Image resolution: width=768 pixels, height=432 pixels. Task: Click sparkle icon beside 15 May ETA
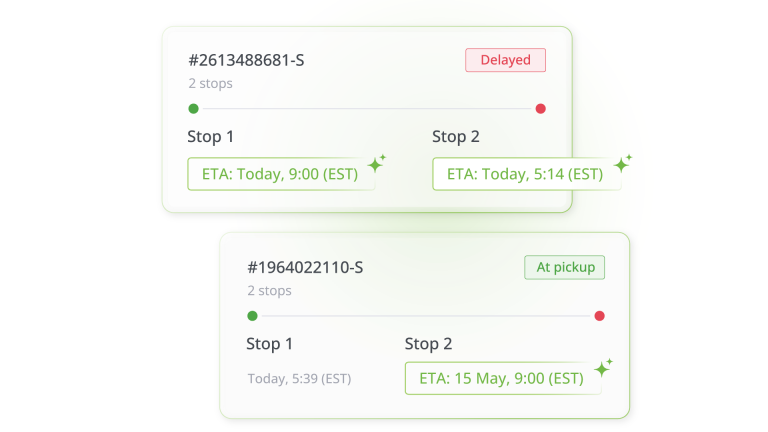[x=602, y=368]
